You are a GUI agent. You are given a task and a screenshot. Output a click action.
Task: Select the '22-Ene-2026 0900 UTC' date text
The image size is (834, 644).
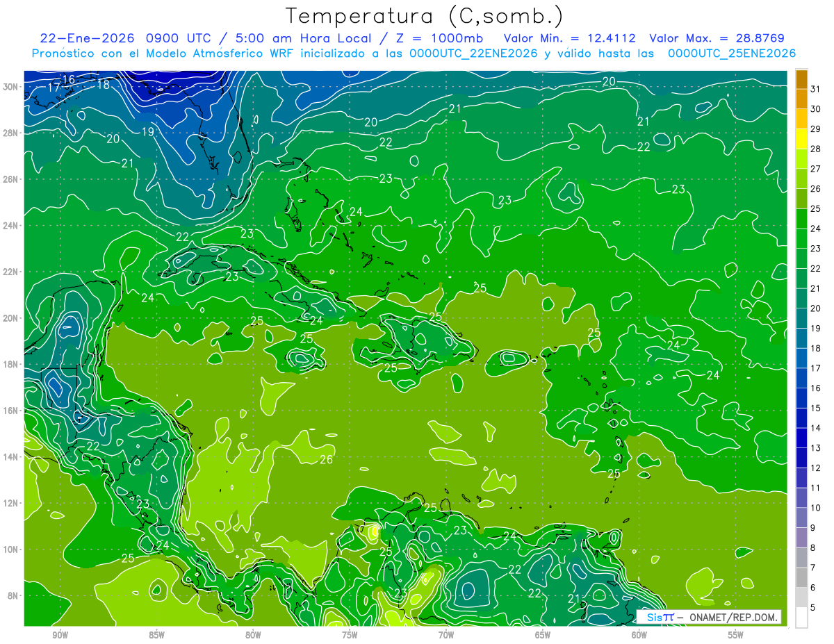[x=127, y=38]
